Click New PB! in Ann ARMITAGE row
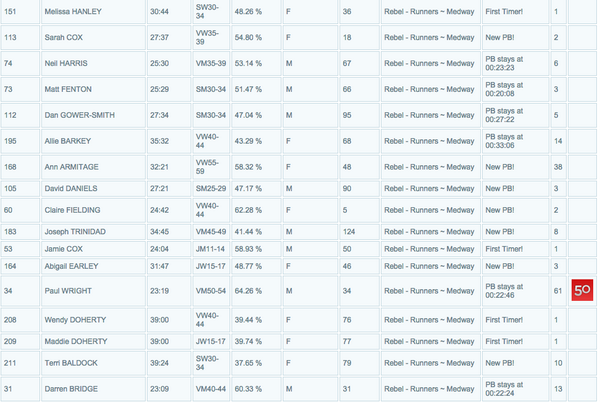 [x=500, y=167]
